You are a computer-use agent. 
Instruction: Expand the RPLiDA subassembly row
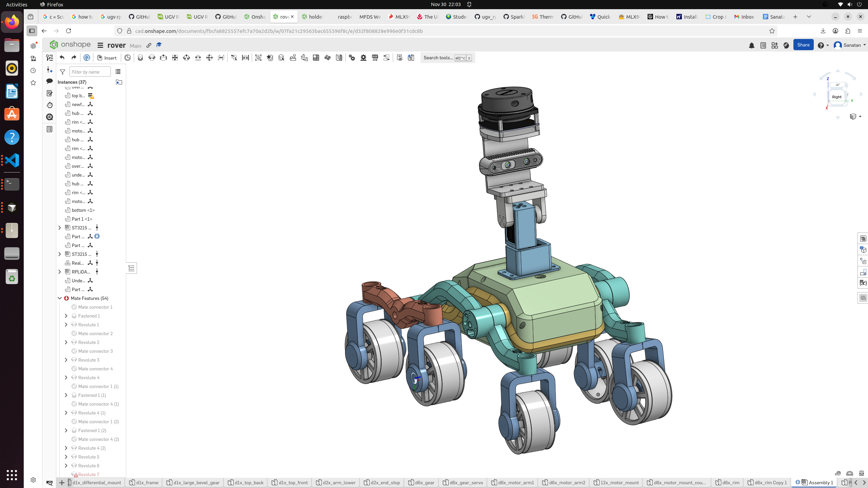pos(60,272)
